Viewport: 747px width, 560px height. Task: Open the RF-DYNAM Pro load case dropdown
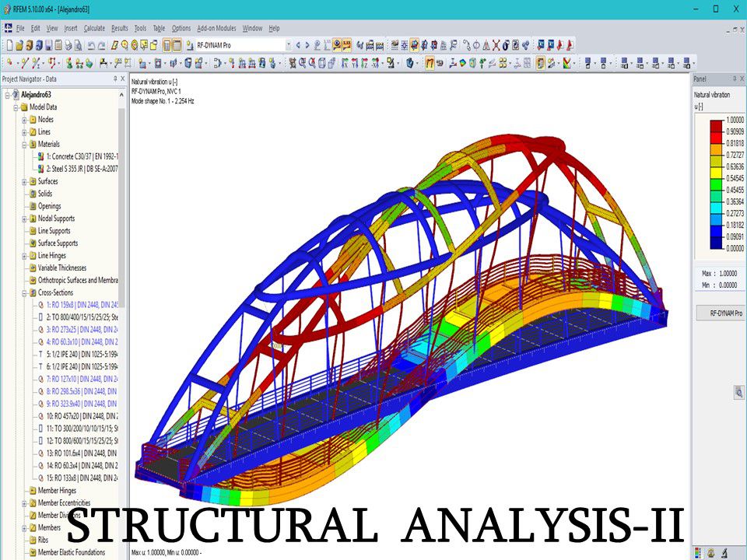point(288,46)
